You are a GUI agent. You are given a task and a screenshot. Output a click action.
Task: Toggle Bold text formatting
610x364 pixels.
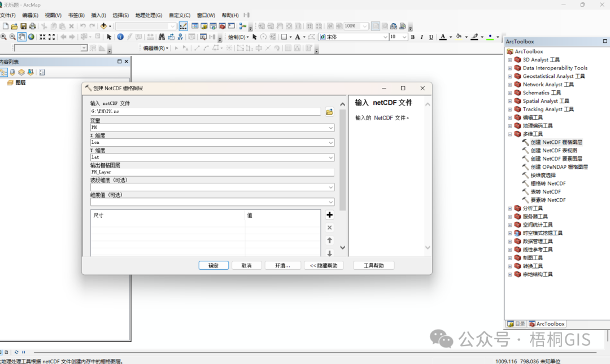pos(413,37)
